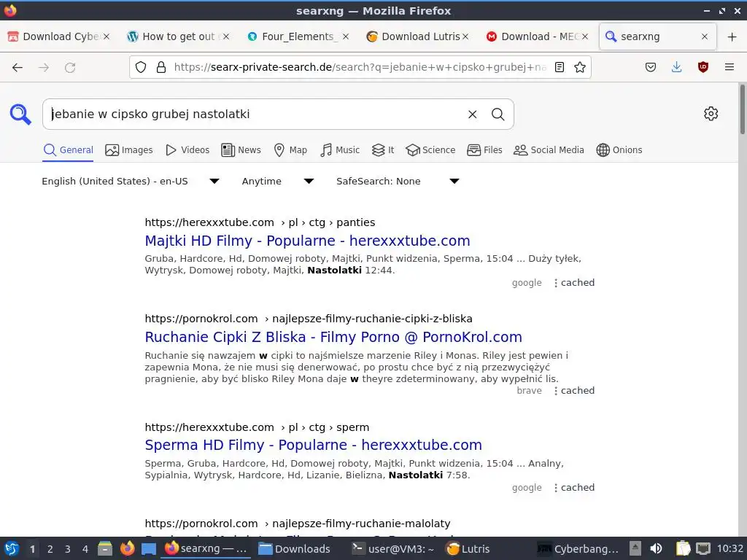
Task: Close the How to get out tab
Action: [x=226, y=36]
